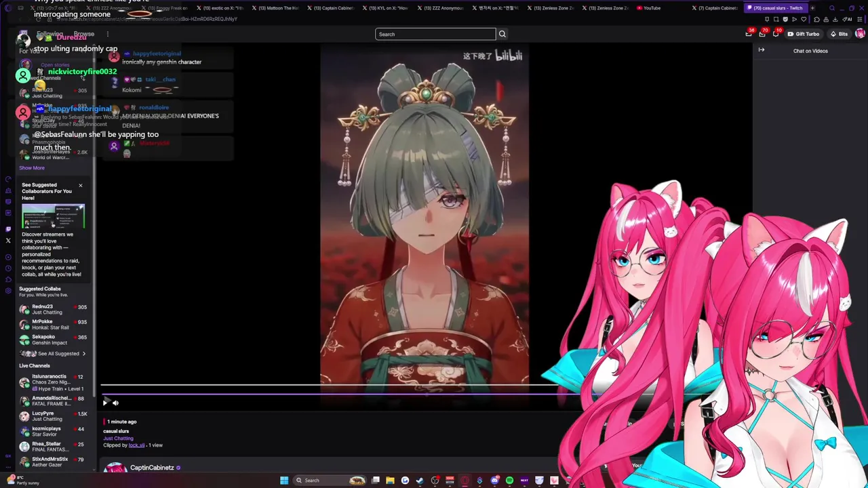Image resolution: width=868 pixels, height=488 pixels.
Task: Open the Hype Train Level 1 label
Action: 58,389
